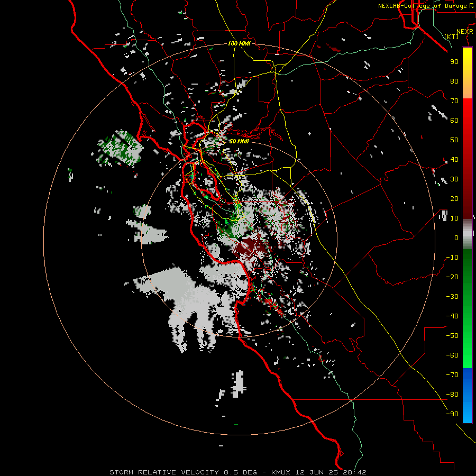Click the 40 value on the velocity scale
Screen dimensions: 476x476
454,159
